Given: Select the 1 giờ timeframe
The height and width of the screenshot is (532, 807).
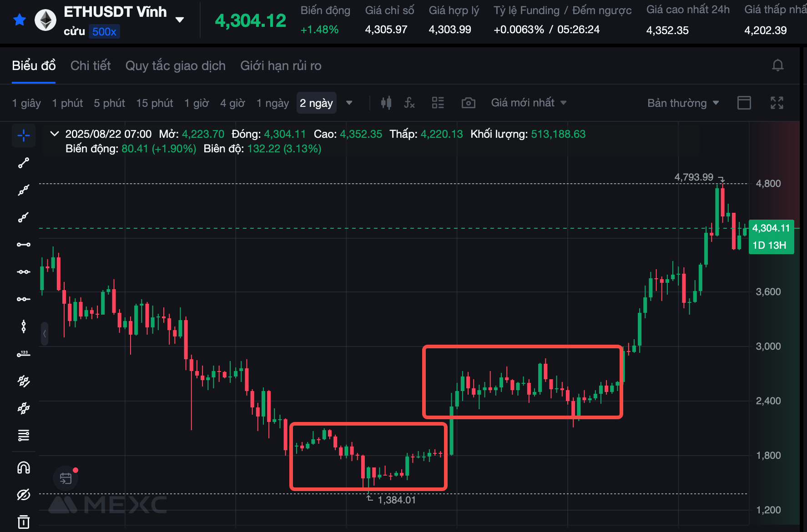Looking at the screenshot, I should (x=197, y=103).
